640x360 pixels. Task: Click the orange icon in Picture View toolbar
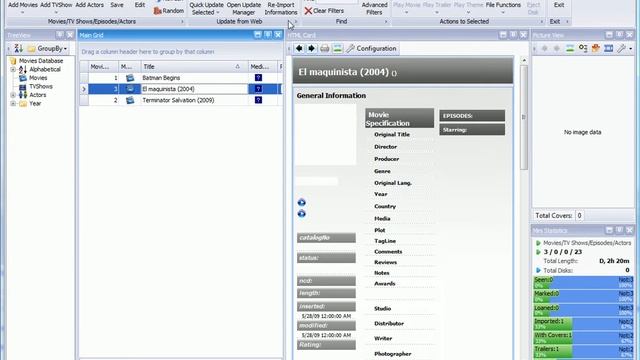(x=596, y=49)
